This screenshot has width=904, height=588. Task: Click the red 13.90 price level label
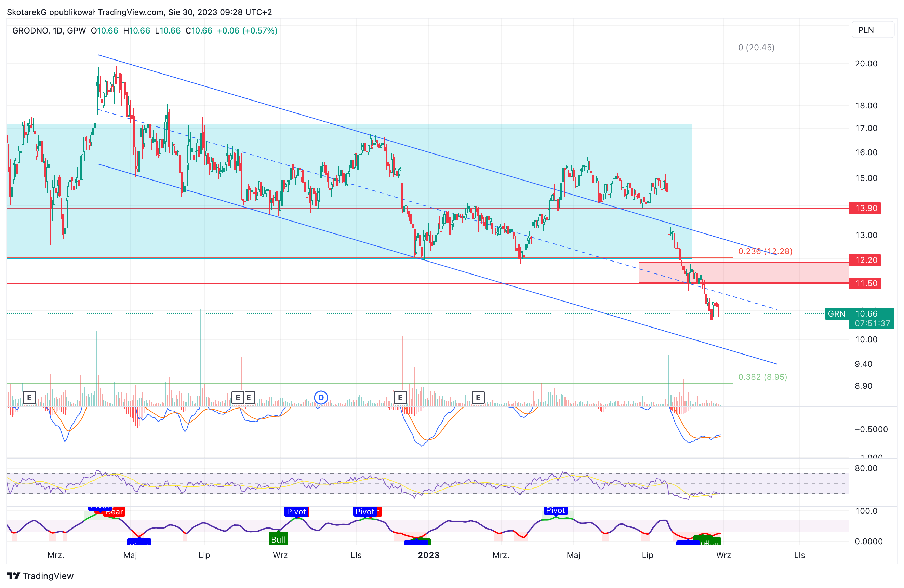point(865,208)
